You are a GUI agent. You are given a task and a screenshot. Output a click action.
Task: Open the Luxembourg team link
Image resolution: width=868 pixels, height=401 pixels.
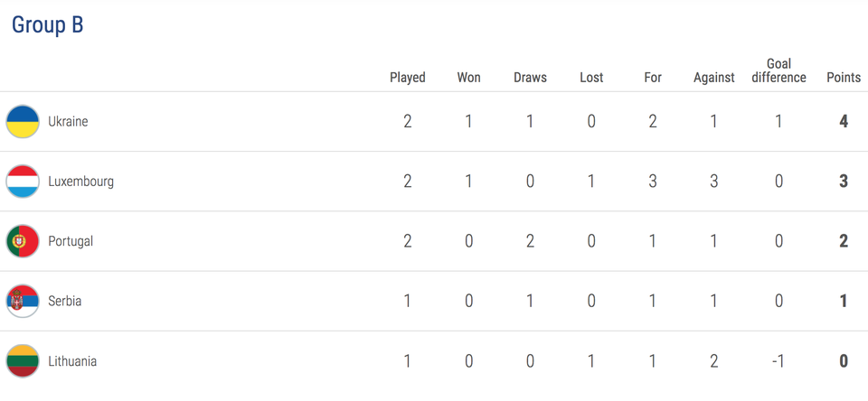80,182
